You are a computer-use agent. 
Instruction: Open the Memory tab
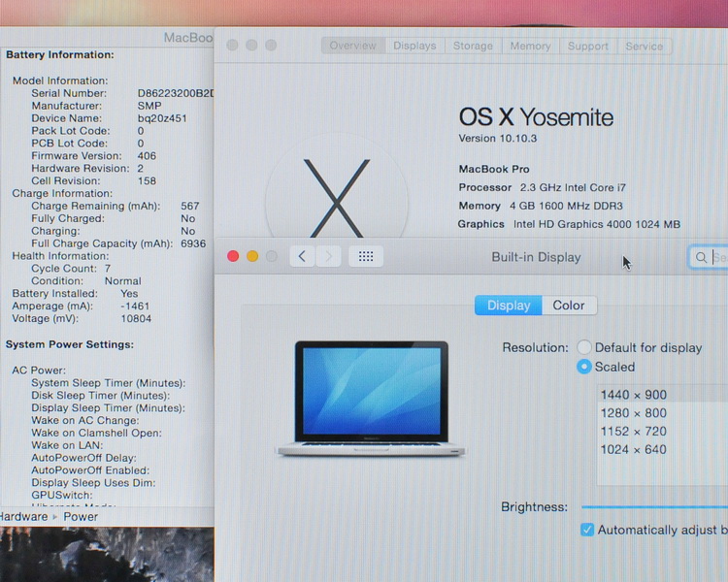point(530,46)
